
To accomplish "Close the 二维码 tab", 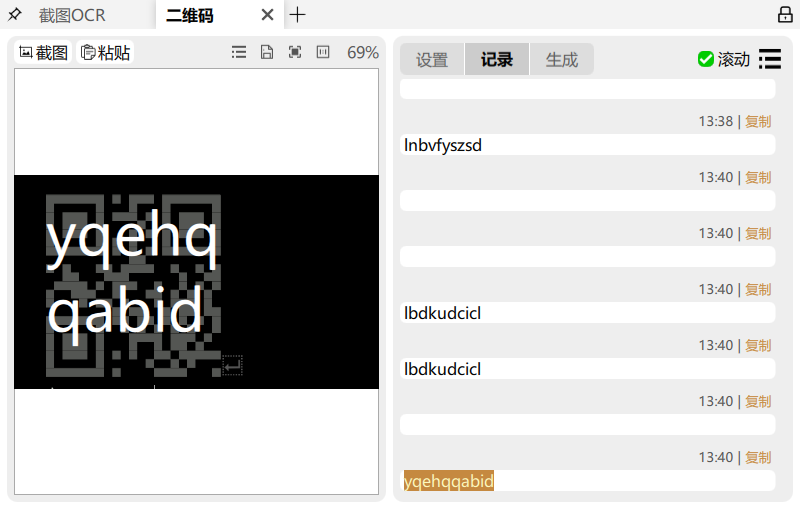I will pos(267,15).
